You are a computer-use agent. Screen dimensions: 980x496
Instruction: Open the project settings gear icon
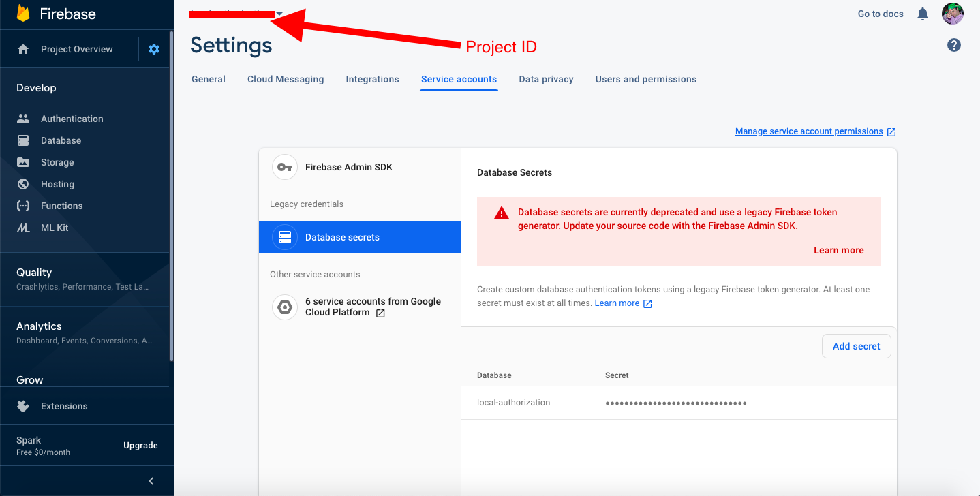154,49
